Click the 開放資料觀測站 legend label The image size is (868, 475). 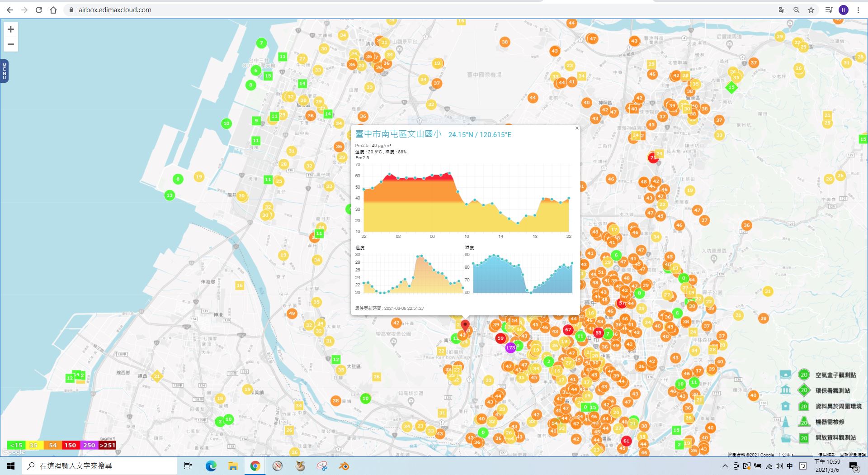point(835,437)
